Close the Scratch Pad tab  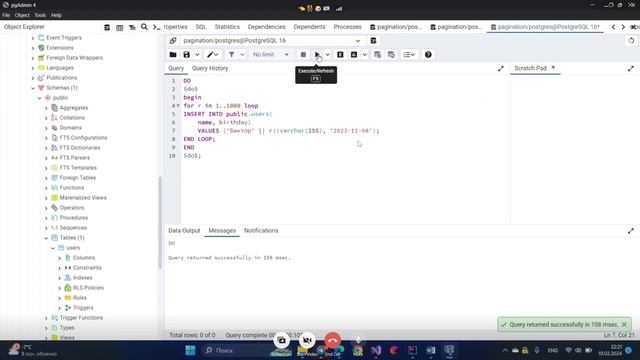(553, 68)
